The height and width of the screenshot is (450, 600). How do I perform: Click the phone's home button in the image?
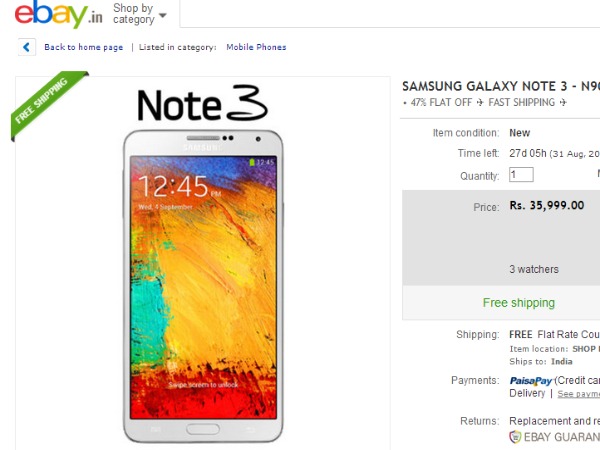coord(203,429)
